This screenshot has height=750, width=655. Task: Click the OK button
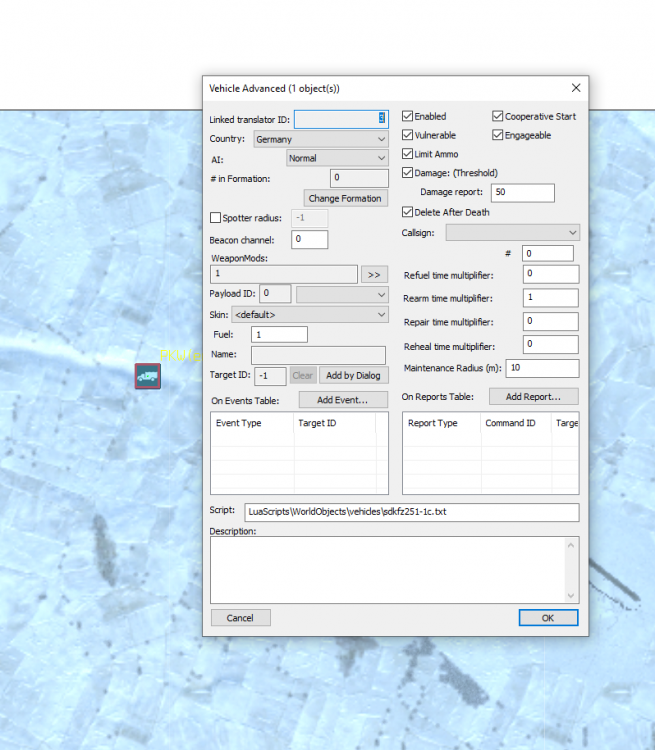coord(547,618)
